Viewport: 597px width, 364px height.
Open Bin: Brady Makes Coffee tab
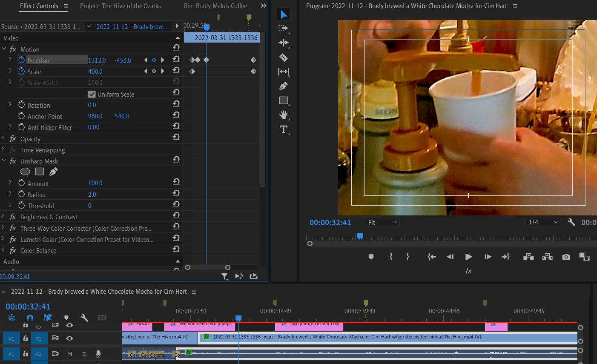click(x=215, y=6)
